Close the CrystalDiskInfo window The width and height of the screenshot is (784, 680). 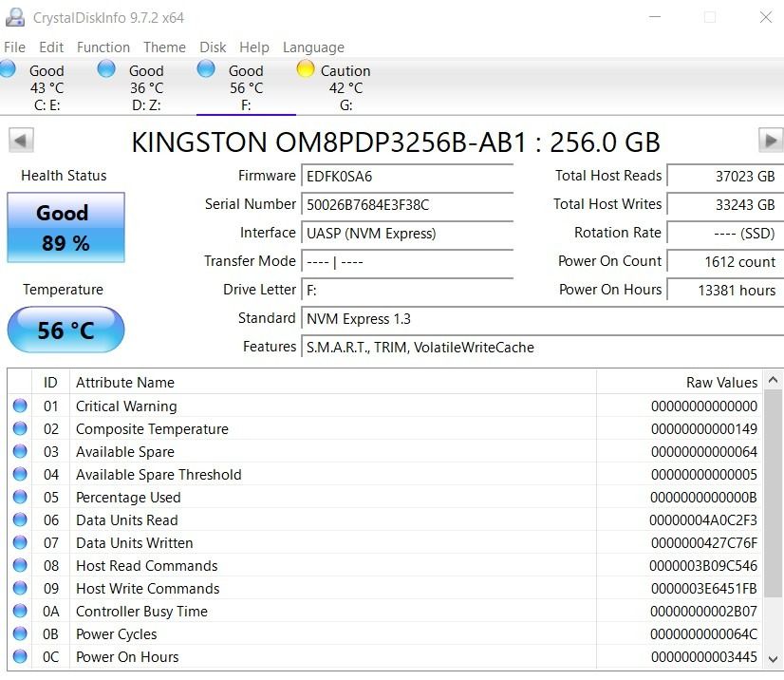click(766, 17)
